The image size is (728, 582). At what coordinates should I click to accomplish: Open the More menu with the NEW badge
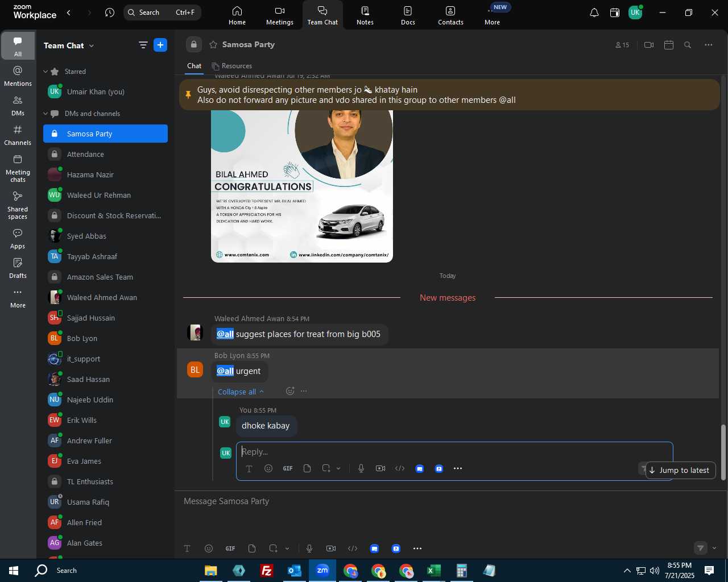(493, 15)
